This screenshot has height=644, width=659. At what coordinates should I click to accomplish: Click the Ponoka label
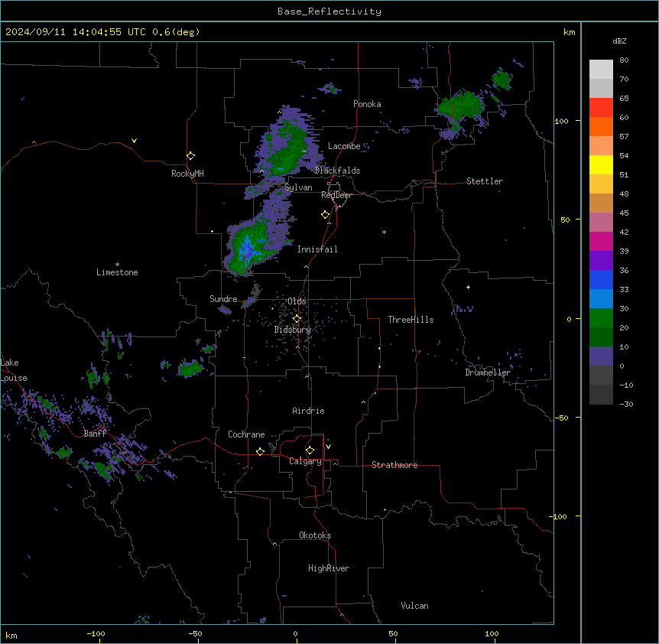[x=367, y=104]
